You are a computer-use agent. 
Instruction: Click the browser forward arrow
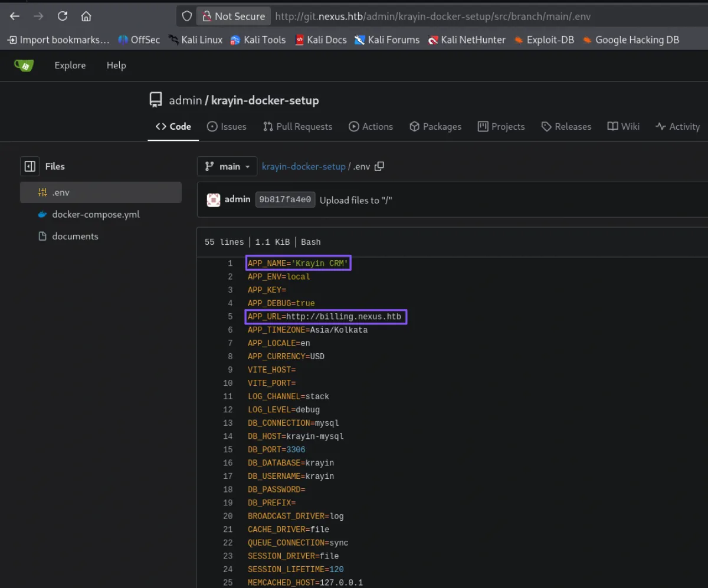(x=38, y=16)
